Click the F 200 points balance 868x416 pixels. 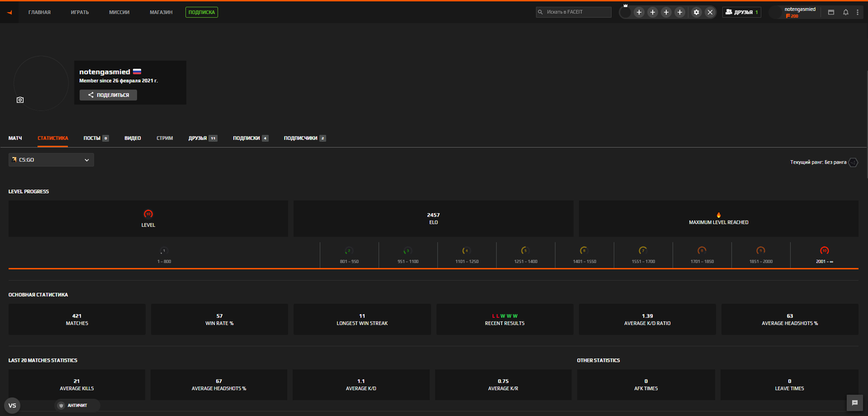[x=792, y=16]
